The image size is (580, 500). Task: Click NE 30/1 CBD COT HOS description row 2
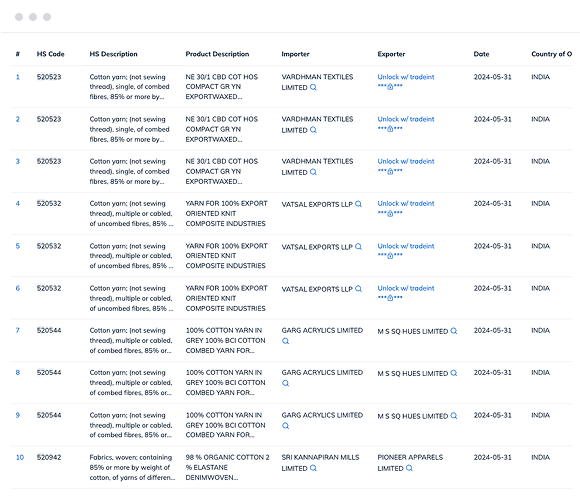click(x=222, y=129)
